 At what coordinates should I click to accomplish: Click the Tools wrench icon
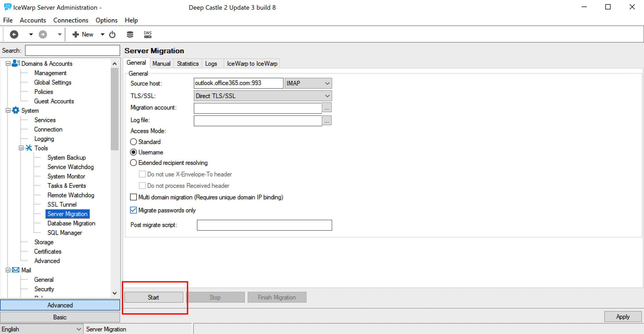[29, 148]
